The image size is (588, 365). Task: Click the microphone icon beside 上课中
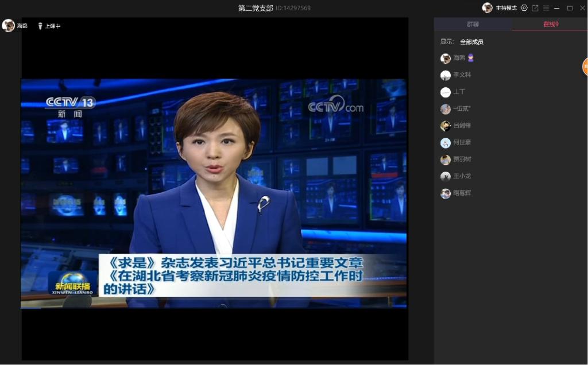[x=40, y=26]
